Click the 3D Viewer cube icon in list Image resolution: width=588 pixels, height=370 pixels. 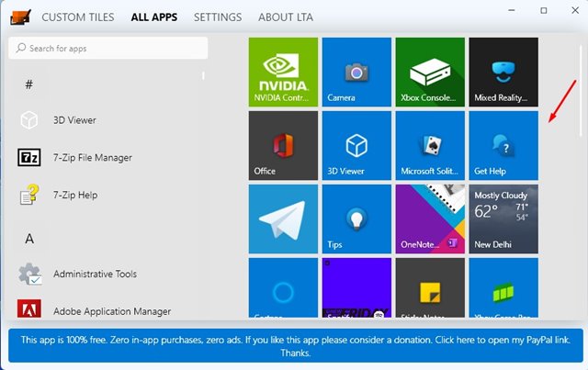pos(29,120)
